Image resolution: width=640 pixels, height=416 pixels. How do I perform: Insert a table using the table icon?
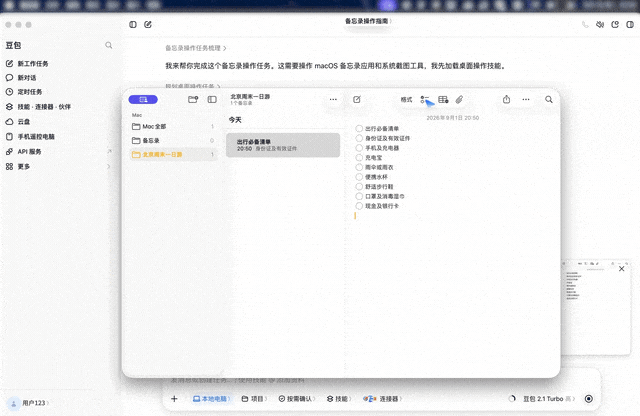tap(443, 100)
